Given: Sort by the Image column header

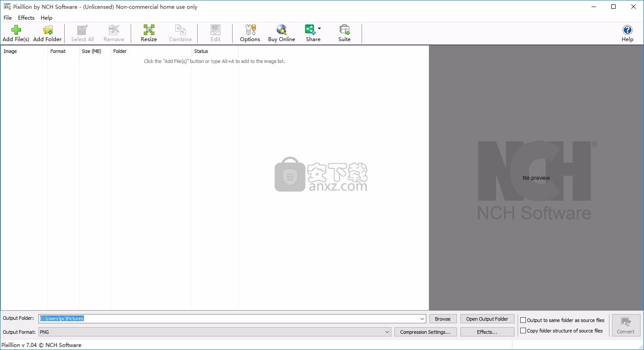Looking at the screenshot, I should tap(24, 51).
